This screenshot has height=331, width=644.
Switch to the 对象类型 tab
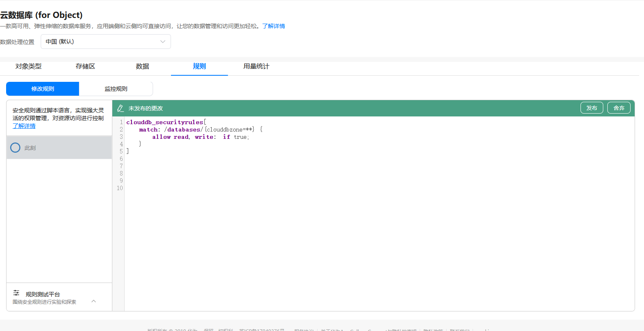click(28, 66)
